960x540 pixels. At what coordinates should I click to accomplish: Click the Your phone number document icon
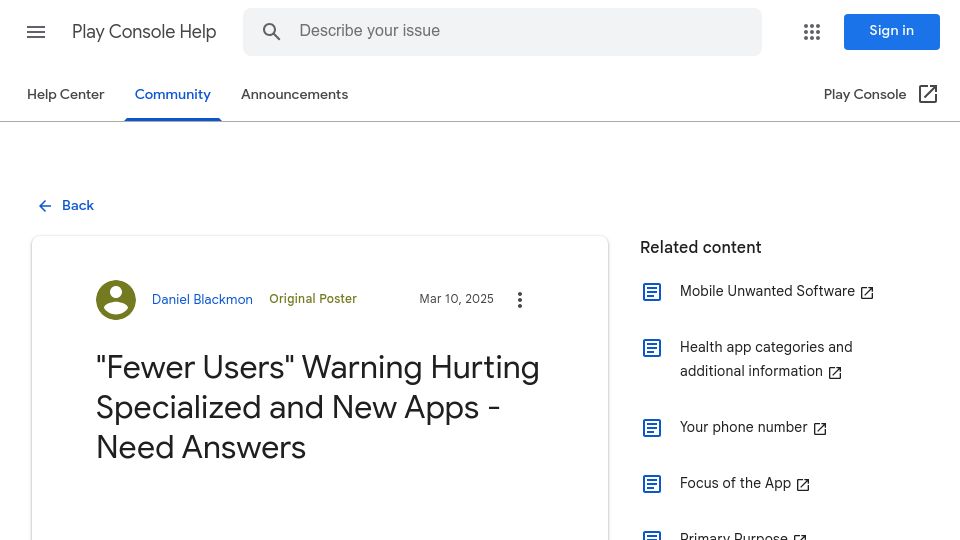coord(652,428)
